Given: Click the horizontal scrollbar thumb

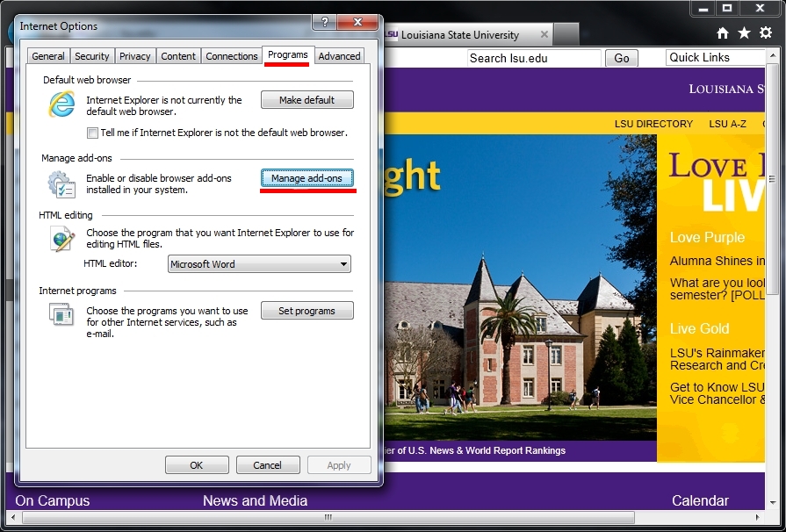Looking at the screenshot, I should (x=328, y=517).
